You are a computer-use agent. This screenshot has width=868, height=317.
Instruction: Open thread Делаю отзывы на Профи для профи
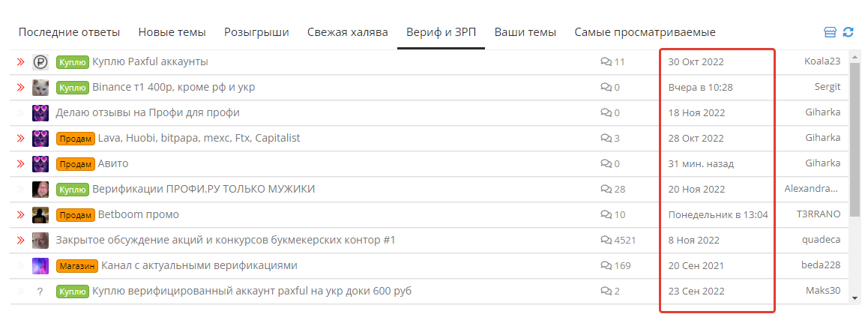pos(148,113)
